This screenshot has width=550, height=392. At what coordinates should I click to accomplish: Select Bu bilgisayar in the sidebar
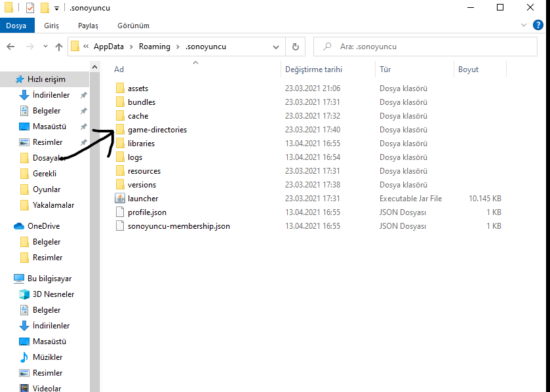tap(43, 279)
